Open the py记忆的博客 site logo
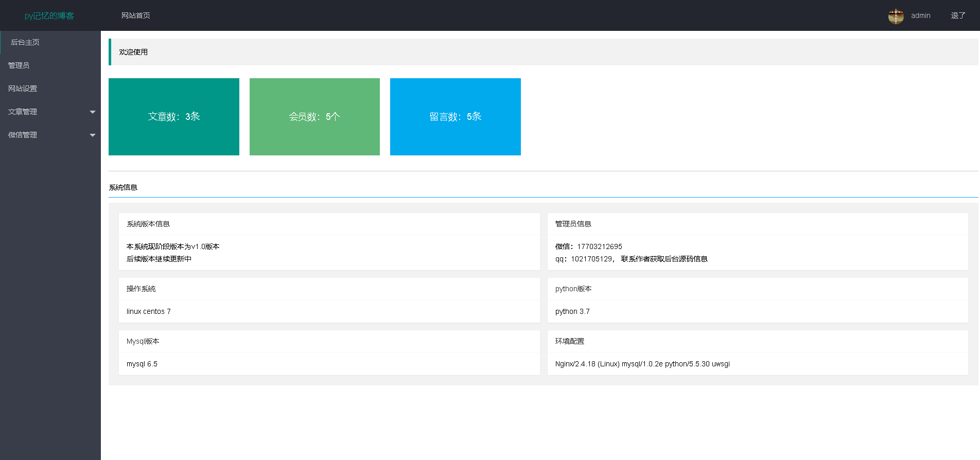 click(x=49, y=16)
